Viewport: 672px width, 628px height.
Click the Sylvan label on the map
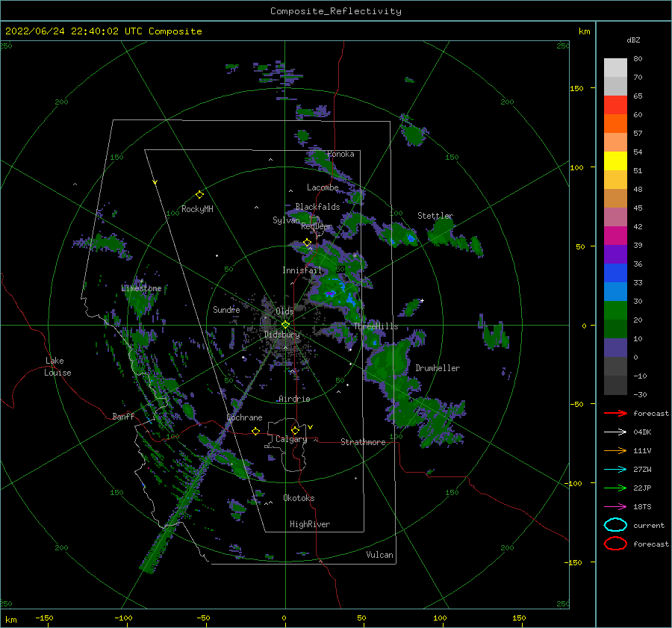click(x=286, y=220)
